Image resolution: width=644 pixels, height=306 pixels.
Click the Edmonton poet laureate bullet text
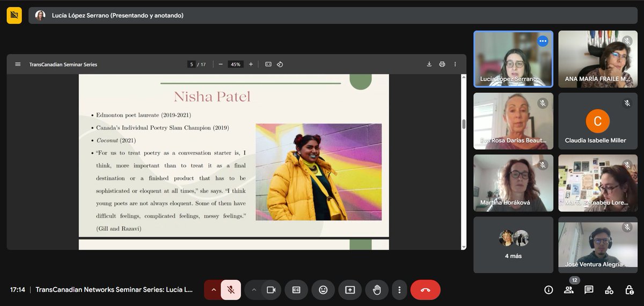click(144, 115)
